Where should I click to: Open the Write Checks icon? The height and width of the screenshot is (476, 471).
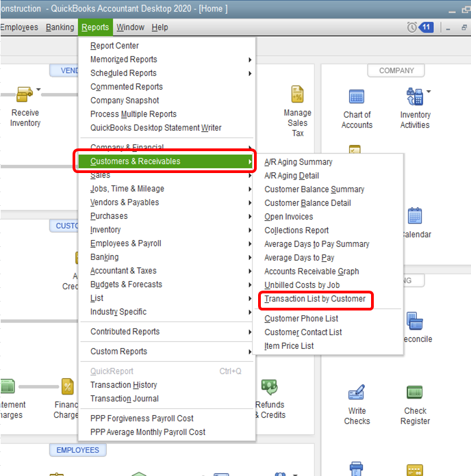[x=357, y=392]
